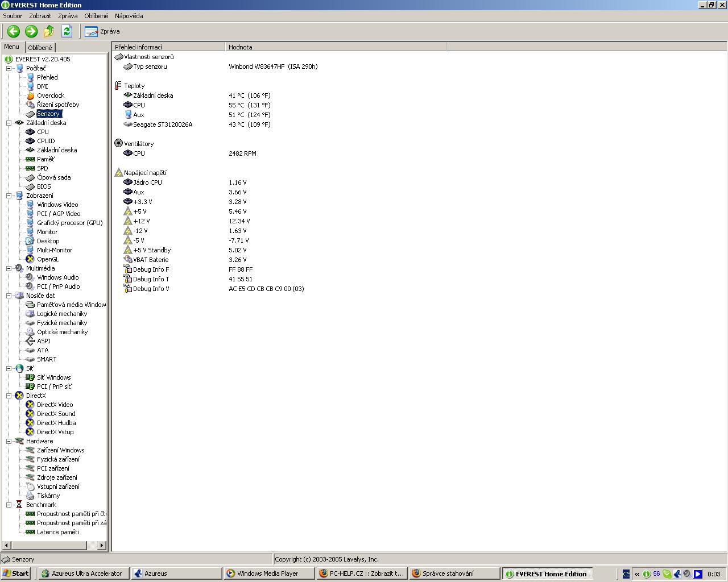Select Čipová sada tree item
Image resolution: width=728 pixels, height=582 pixels.
click(x=54, y=177)
